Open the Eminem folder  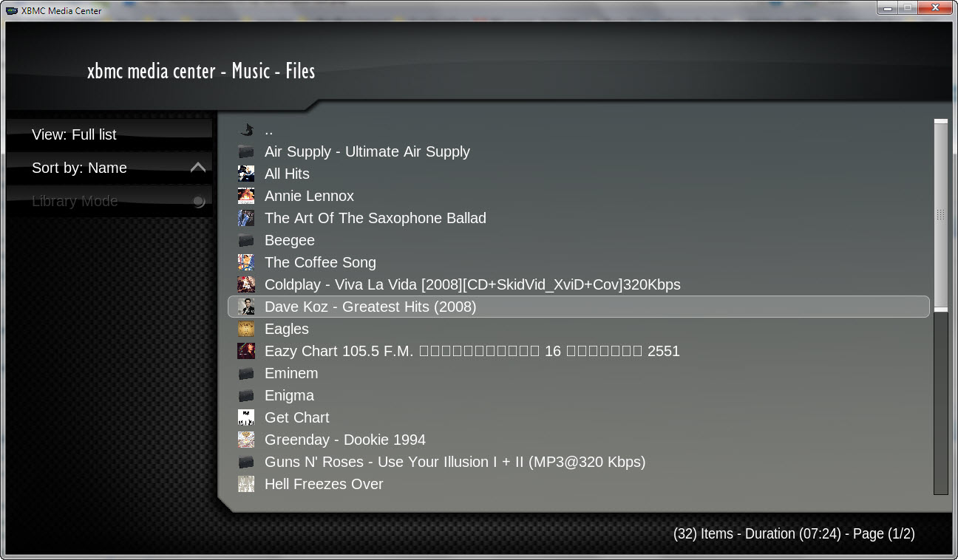291,374
